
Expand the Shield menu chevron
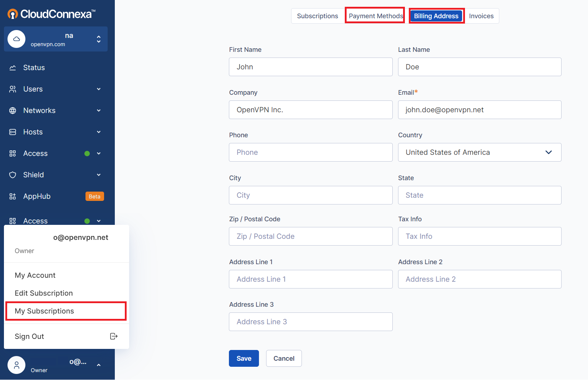pos(99,175)
